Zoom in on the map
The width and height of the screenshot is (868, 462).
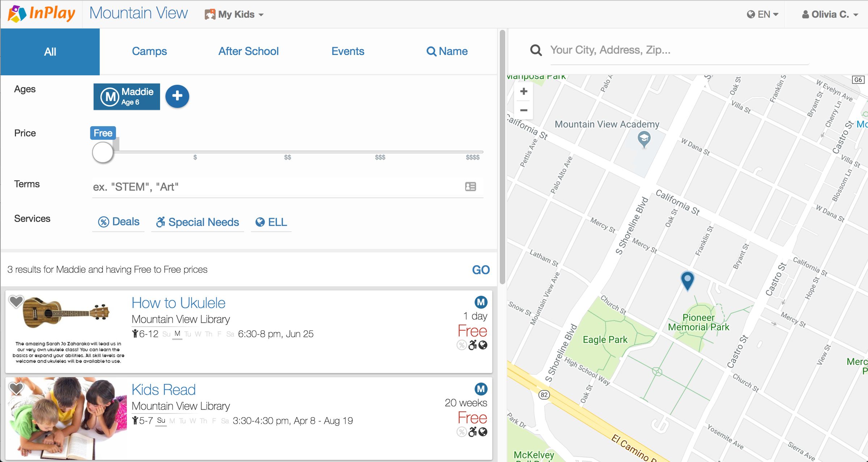tap(523, 92)
